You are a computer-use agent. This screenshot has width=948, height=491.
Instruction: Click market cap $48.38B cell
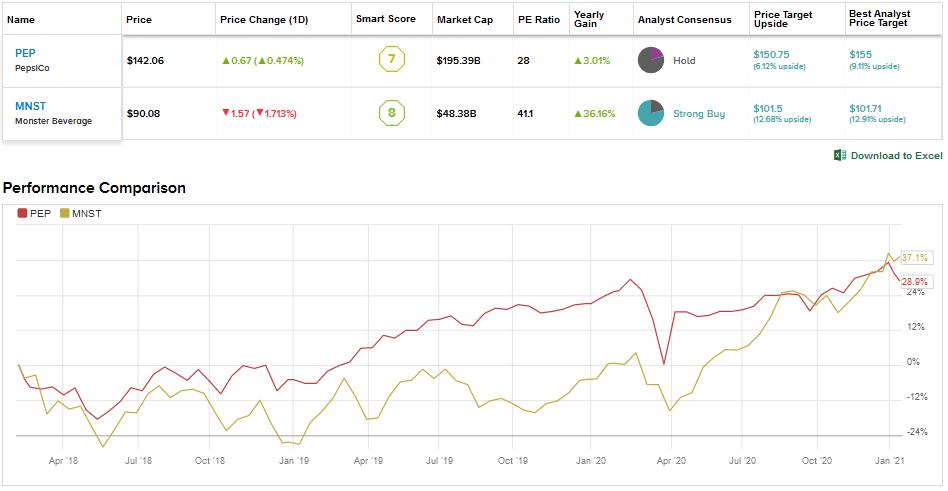(x=456, y=113)
